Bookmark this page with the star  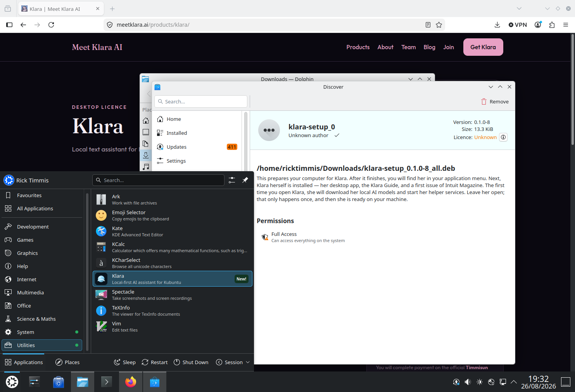439,25
